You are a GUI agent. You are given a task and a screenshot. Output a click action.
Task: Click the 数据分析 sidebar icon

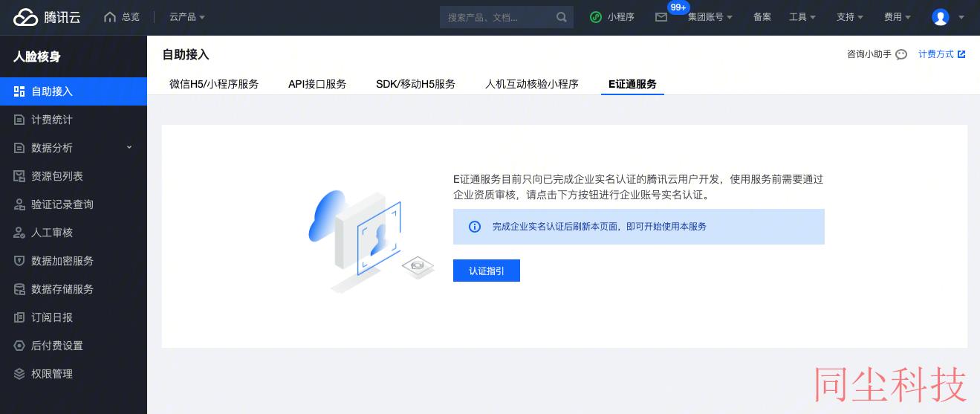click(19, 148)
